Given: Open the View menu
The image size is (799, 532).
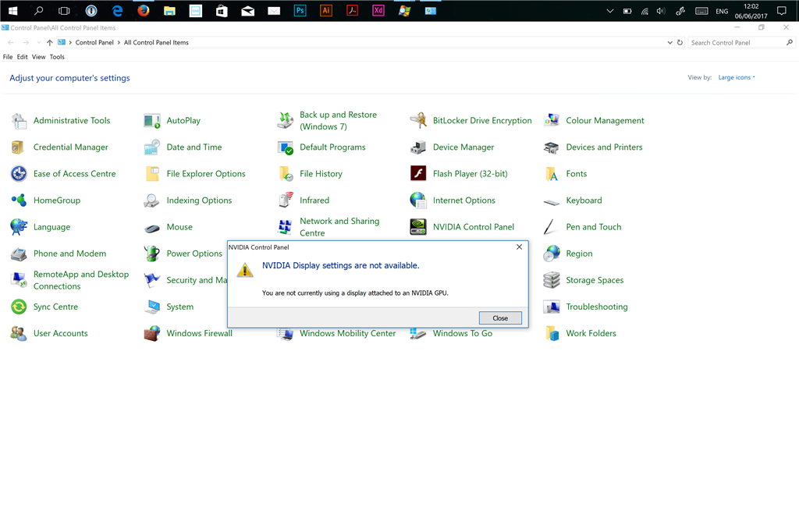Looking at the screenshot, I should tap(39, 57).
